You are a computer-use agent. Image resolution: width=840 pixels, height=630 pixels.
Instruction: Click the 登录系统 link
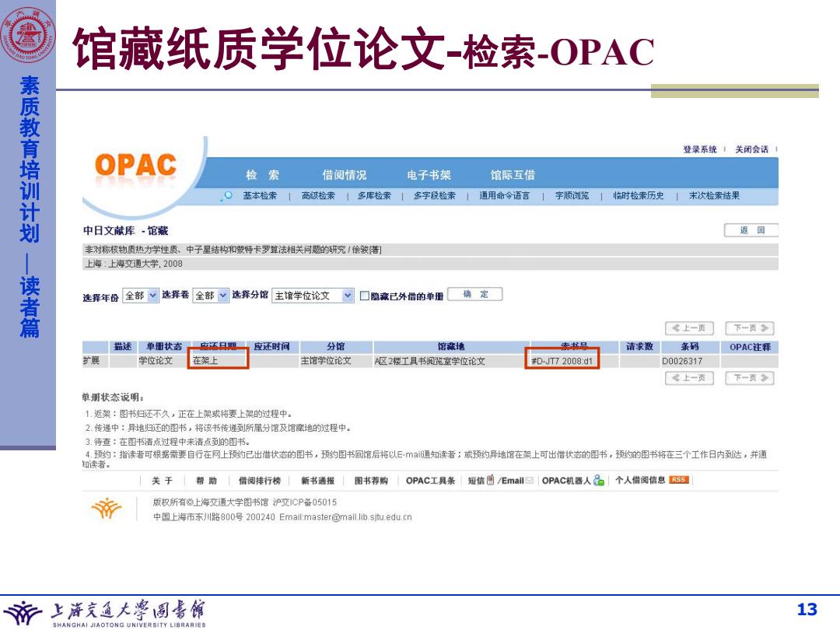[700, 149]
